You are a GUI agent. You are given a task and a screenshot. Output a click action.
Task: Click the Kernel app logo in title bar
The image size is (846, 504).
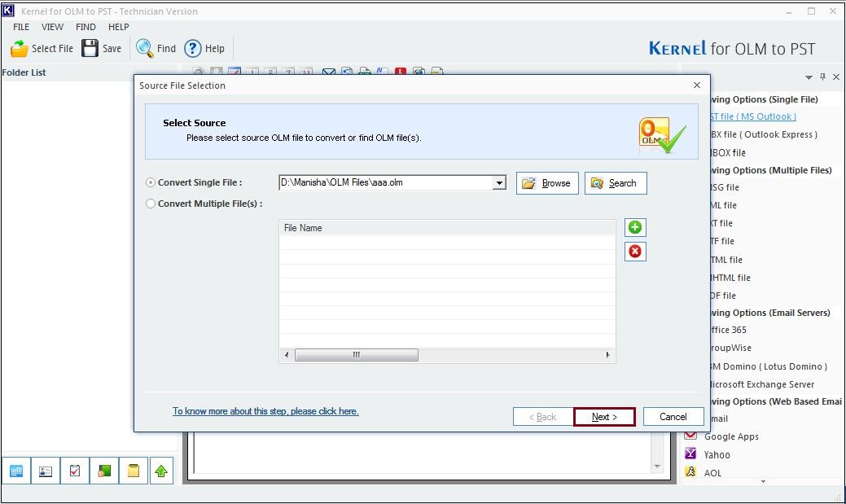point(9,11)
